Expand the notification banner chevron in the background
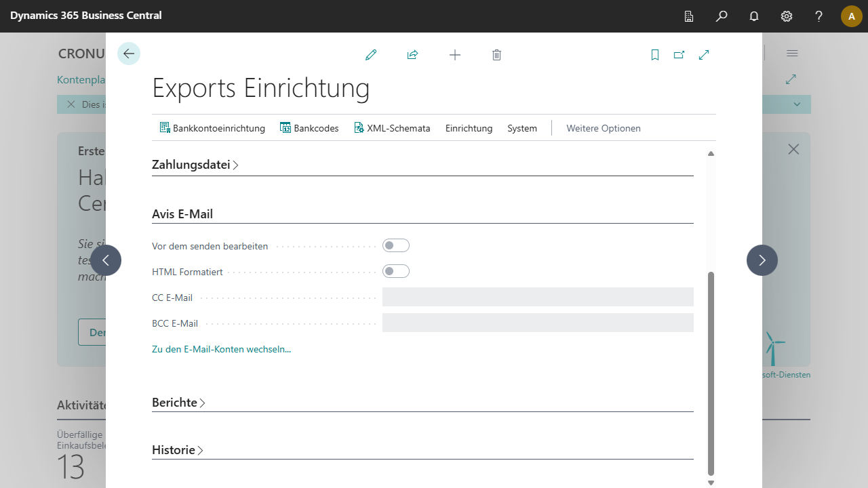 pos(797,104)
